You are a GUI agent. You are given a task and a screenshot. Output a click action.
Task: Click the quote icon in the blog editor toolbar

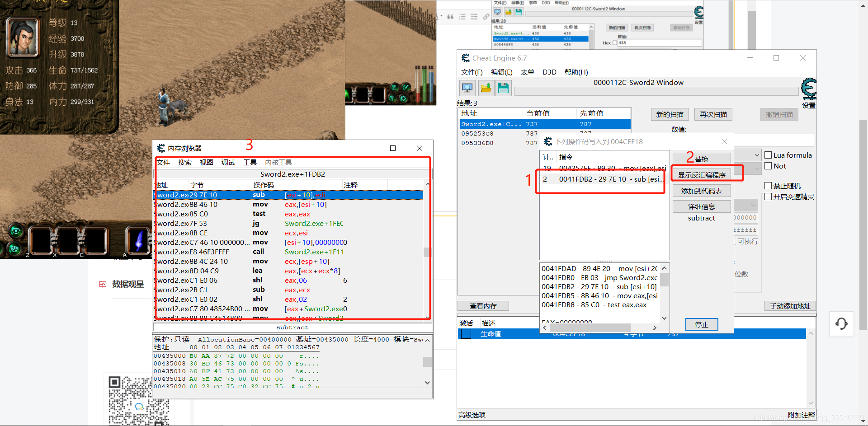tap(450, 17)
